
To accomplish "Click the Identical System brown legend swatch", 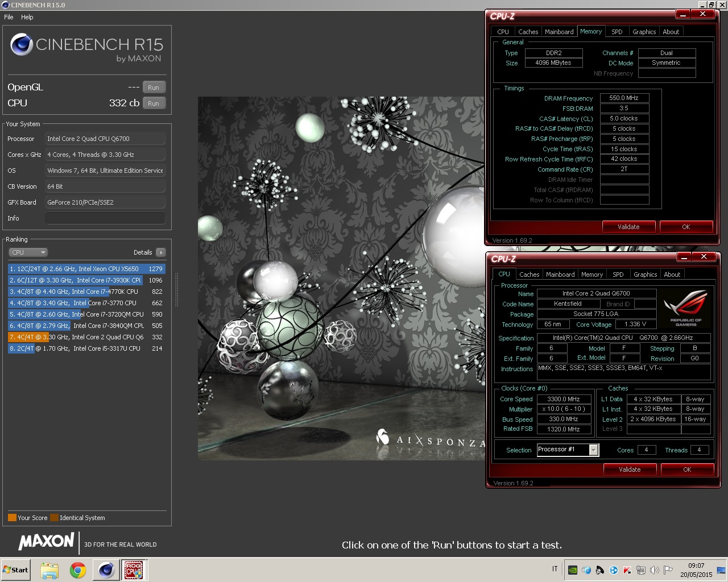I will [54, 518].
